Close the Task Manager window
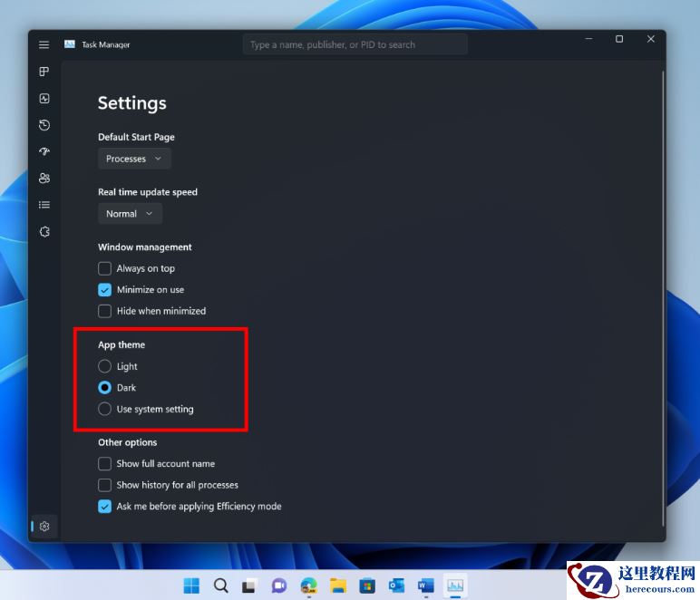Viewport: 700px width, 600px height. [650, 39]
